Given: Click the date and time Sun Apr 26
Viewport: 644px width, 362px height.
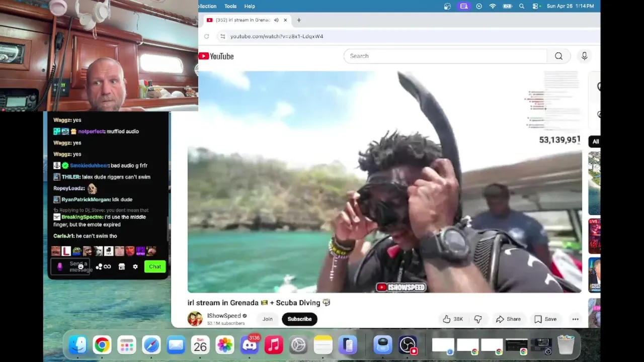Looking at the screenshot, I should pos(570,6).
